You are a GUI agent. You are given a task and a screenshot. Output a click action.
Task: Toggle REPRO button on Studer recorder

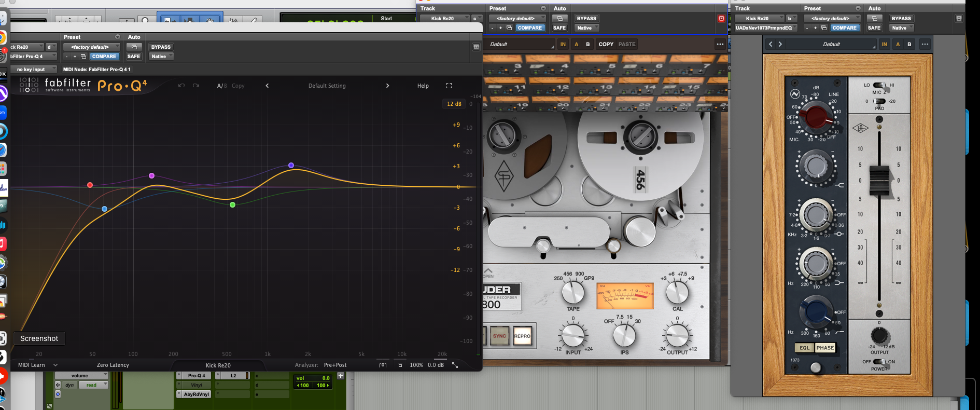(522, 336)
